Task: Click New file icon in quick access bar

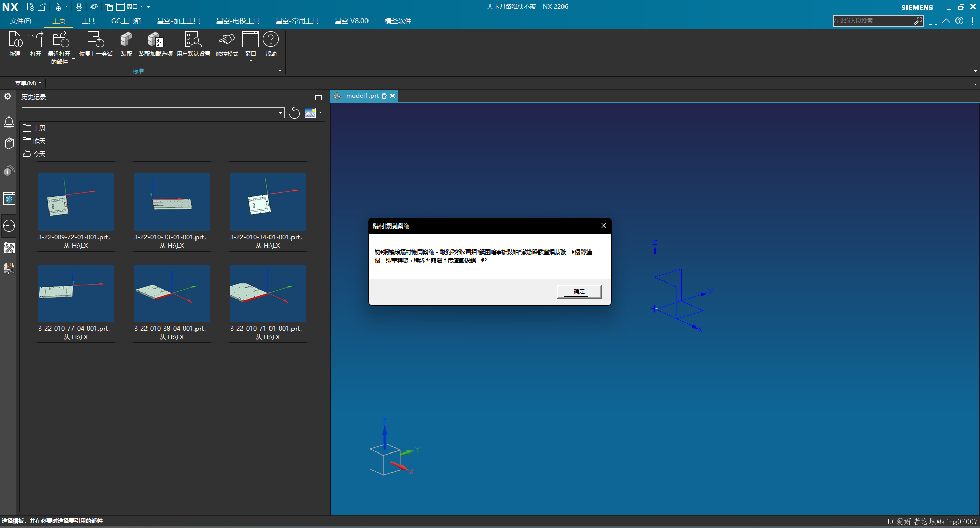Action: coord(30,7)
